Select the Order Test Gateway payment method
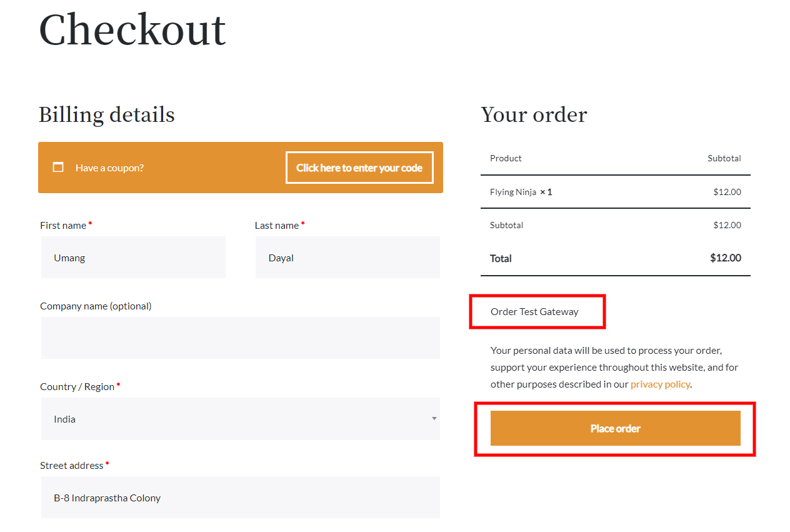Image resolution: width=790 pixels, height=532 pixels. pyautogui.click(x=534, y=312)
